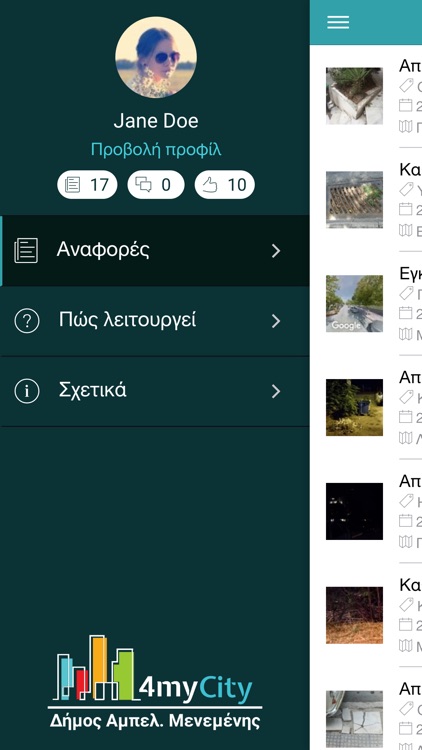
Task: Open the Προβολή προφίλ link
Action: tap(156, 150)
